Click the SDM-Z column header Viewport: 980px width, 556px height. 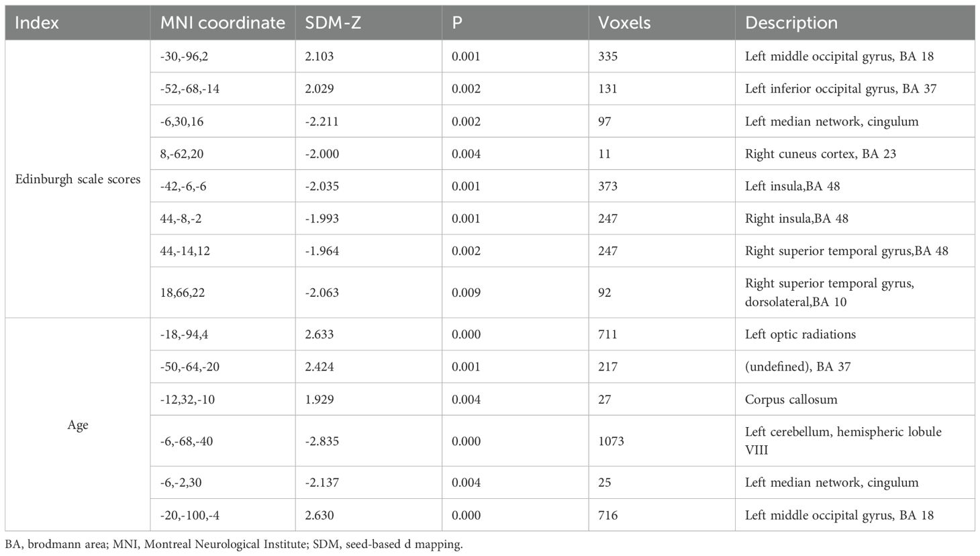click(334, 23)
